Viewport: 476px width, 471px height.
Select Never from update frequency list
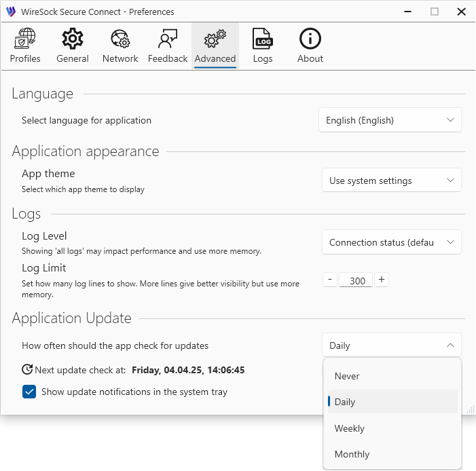click(392, 376)
